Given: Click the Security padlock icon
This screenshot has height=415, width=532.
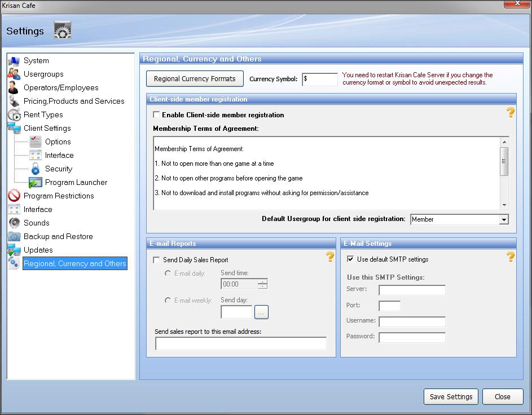Looking at the screenshot, I should 36,169.
